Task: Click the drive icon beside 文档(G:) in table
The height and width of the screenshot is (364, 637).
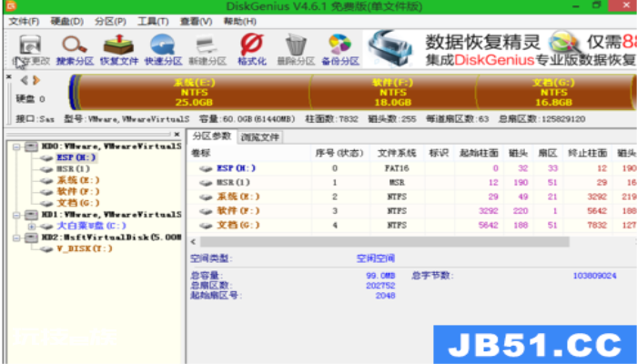Action: pos(206,226)
